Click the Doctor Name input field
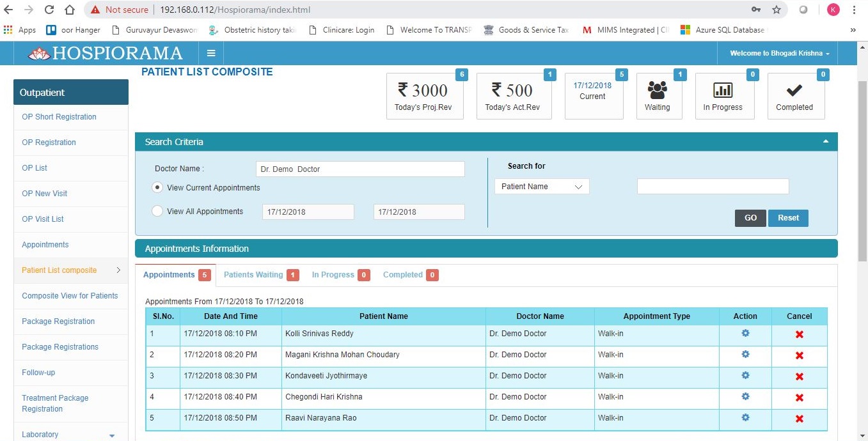This screenshot has height=441, width=868. (x=359, y=169)
